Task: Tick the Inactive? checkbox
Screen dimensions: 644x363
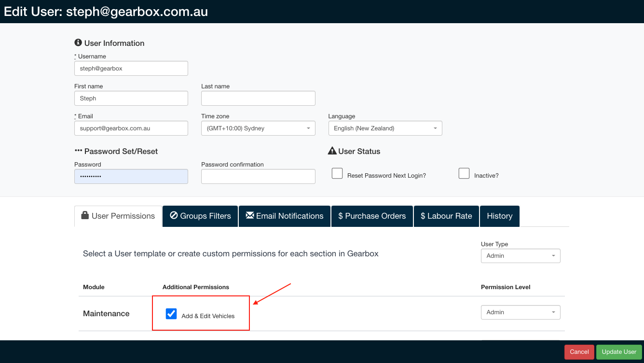Action: [464, 173]
